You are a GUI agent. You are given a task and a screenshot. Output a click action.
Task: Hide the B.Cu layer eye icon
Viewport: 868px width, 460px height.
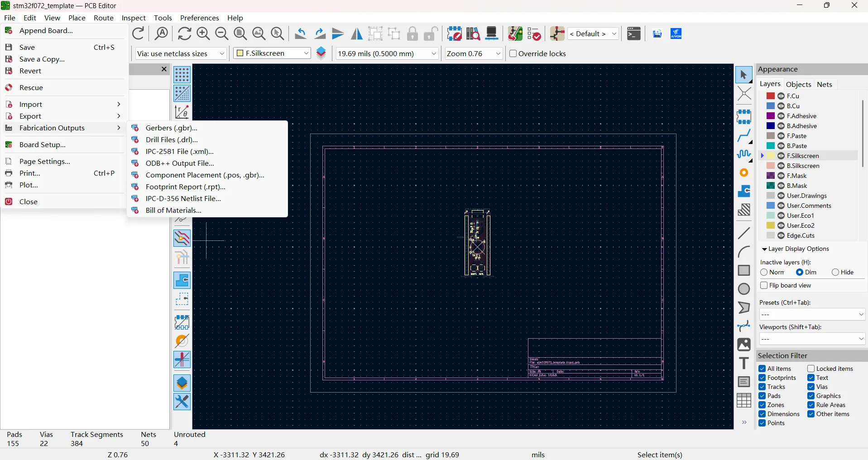(x=781, y=106)
